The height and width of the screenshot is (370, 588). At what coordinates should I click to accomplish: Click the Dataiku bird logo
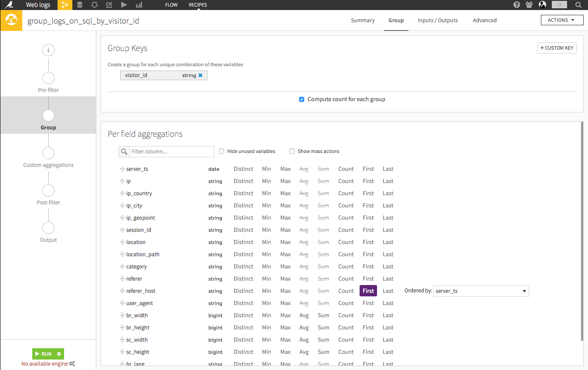9,5
